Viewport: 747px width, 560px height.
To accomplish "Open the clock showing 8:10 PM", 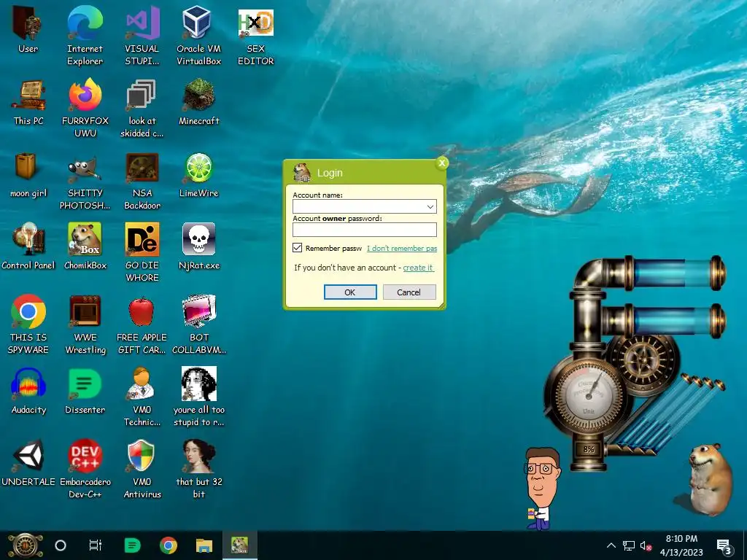I will (x=681, y=545).
